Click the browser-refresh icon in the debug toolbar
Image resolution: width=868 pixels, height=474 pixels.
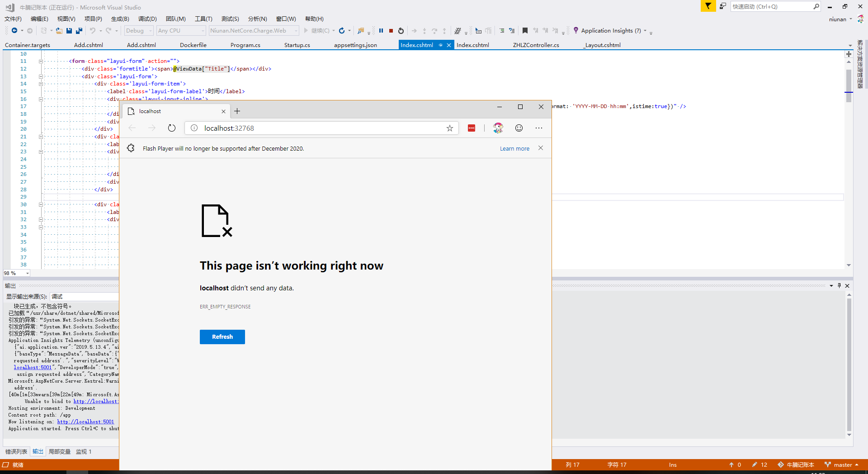(342, 31)
